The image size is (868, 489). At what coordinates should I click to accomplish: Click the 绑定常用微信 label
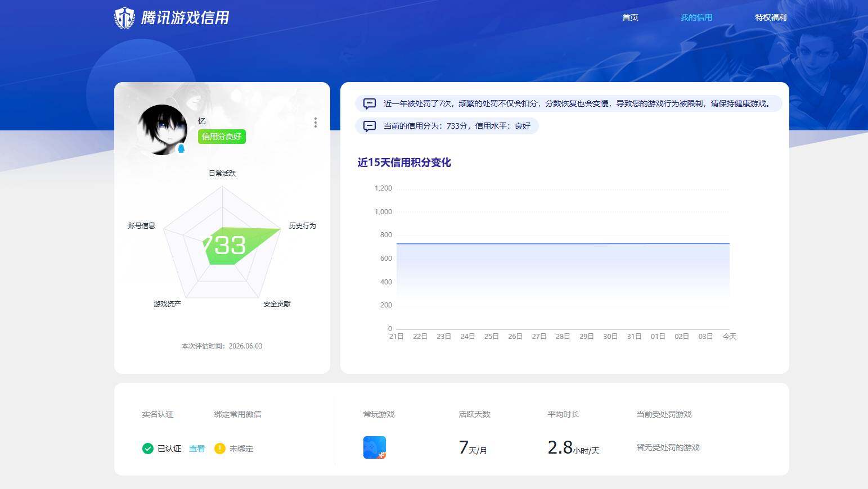click(237, 414)
